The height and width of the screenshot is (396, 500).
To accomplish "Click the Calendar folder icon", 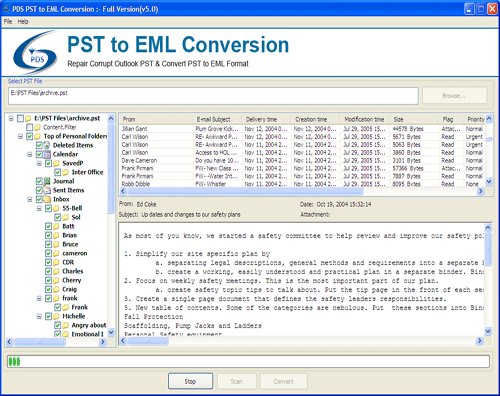I will tap(47, 154).
